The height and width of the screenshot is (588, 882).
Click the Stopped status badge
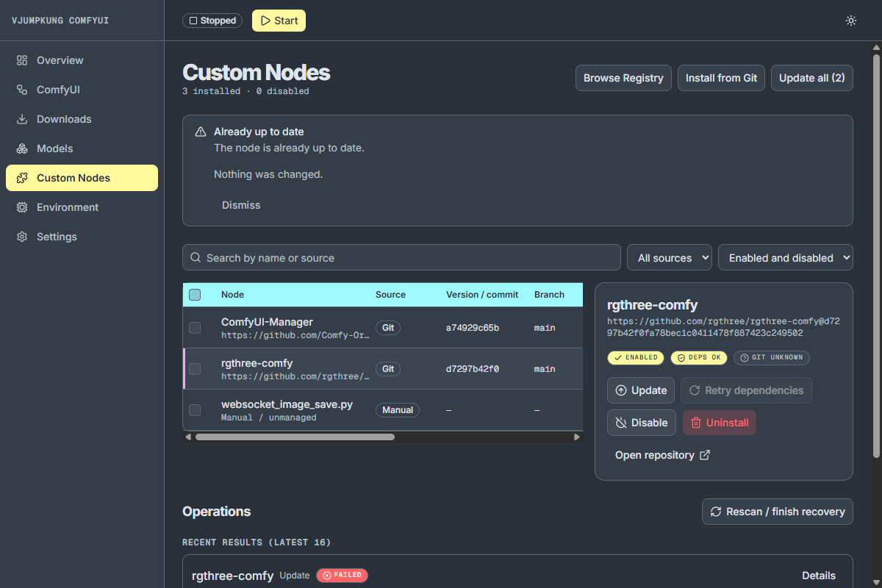[x=213, y=21]
